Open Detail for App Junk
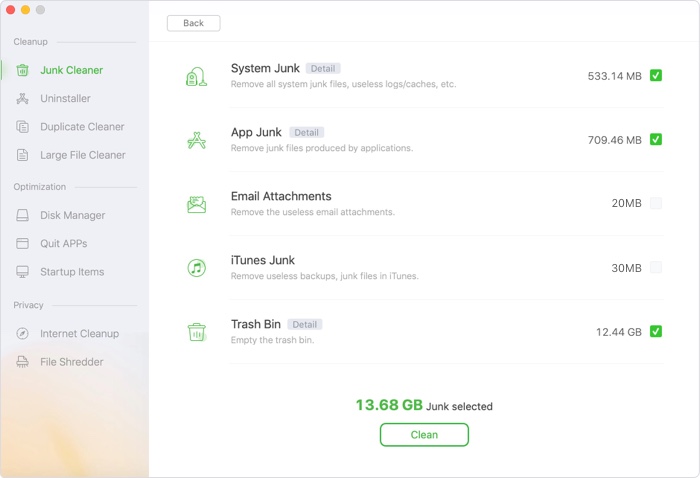 click(x=306, y=132)
